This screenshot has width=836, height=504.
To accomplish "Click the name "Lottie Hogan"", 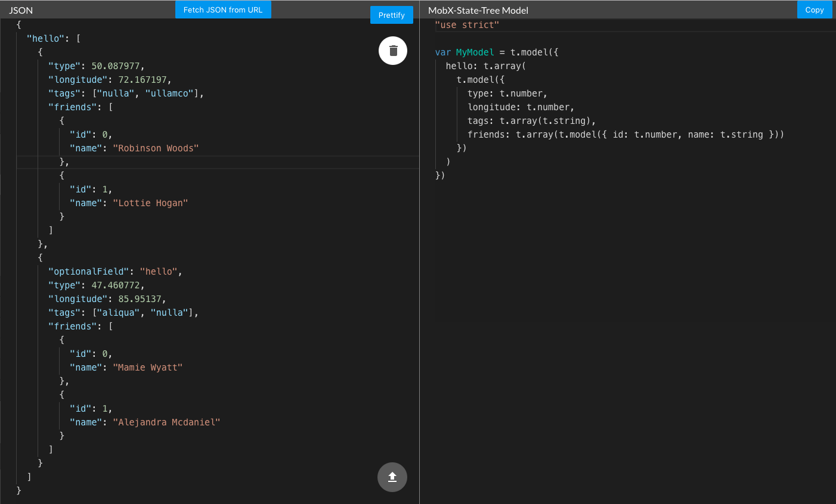I will [150, 203].
